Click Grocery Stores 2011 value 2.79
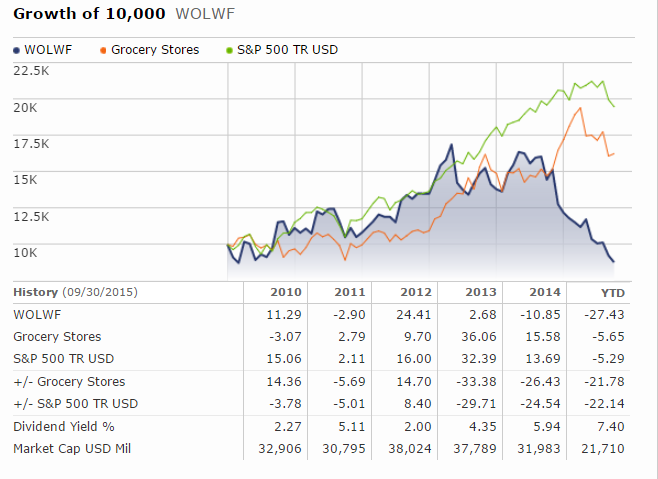Viewport: 658px width, 479px height. click(352, 337)
